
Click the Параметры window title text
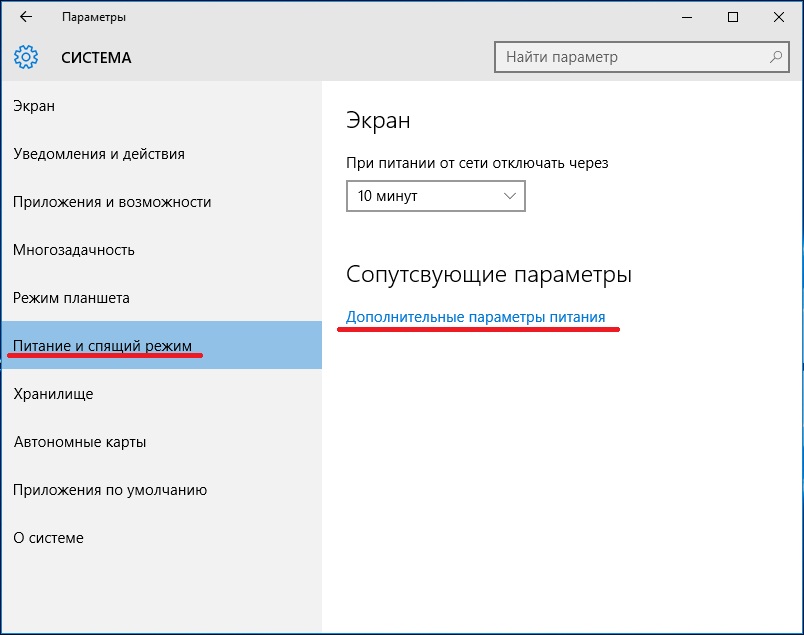pos(93,17)
